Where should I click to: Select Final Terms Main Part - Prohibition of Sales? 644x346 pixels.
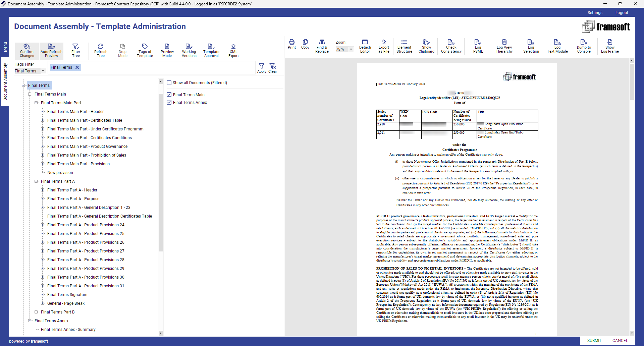pyautogui.click(x=87, y=155)
